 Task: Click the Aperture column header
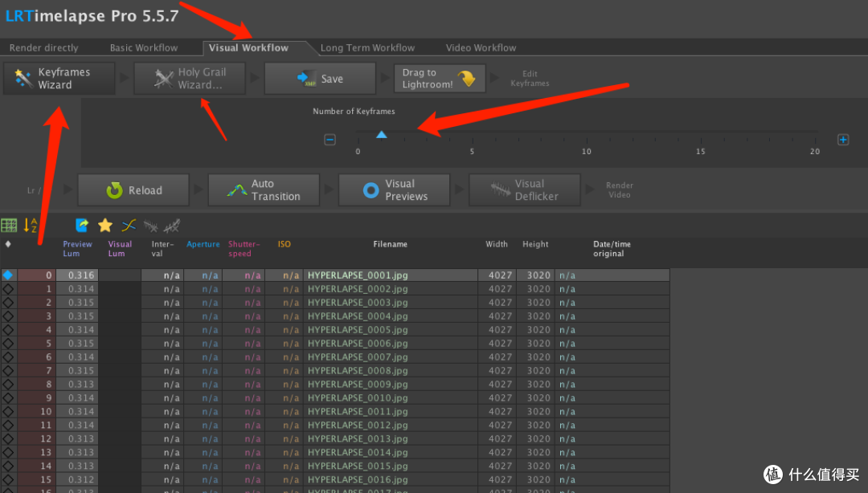[x=203, y=244]
